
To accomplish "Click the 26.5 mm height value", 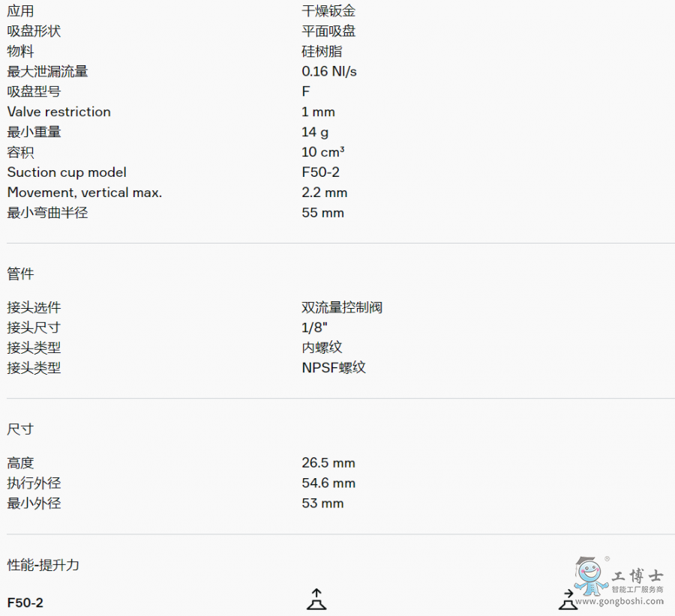I will pos(328,463).
